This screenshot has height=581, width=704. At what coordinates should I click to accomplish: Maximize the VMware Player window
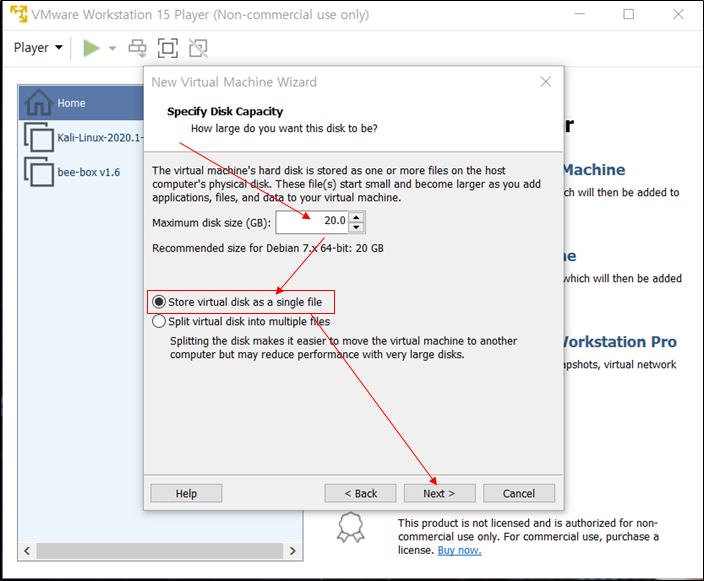pyautogui.click(x=629, y=14)
